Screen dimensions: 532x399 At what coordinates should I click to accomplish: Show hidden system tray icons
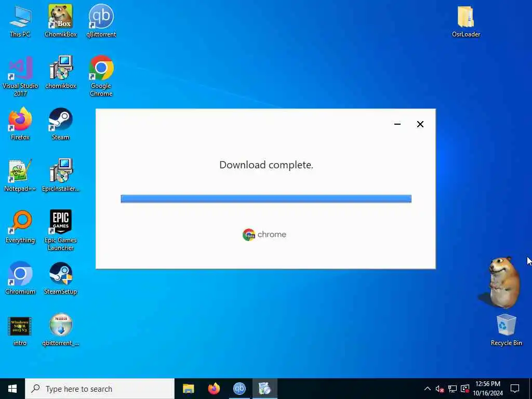[x=428, y=389]
